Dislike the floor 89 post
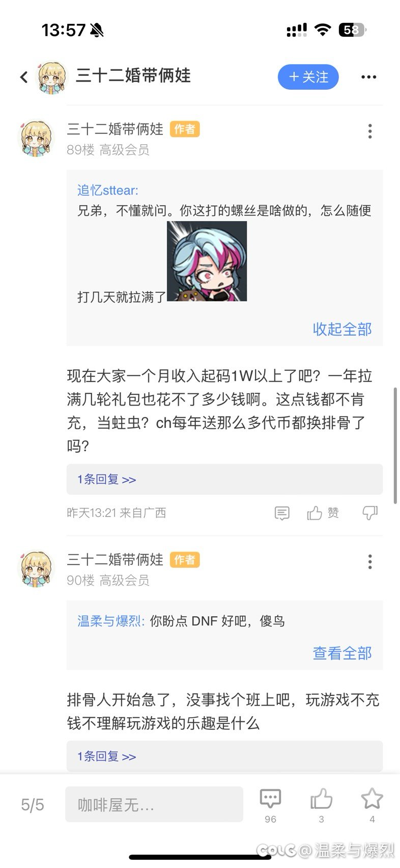Screen dimensions: 400x868 click(370, 513)
